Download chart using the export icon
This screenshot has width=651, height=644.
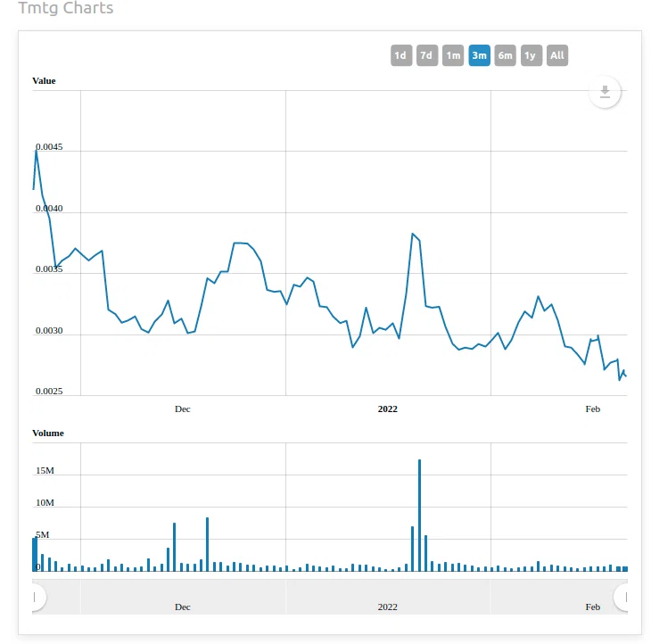[x=605, y=92]
